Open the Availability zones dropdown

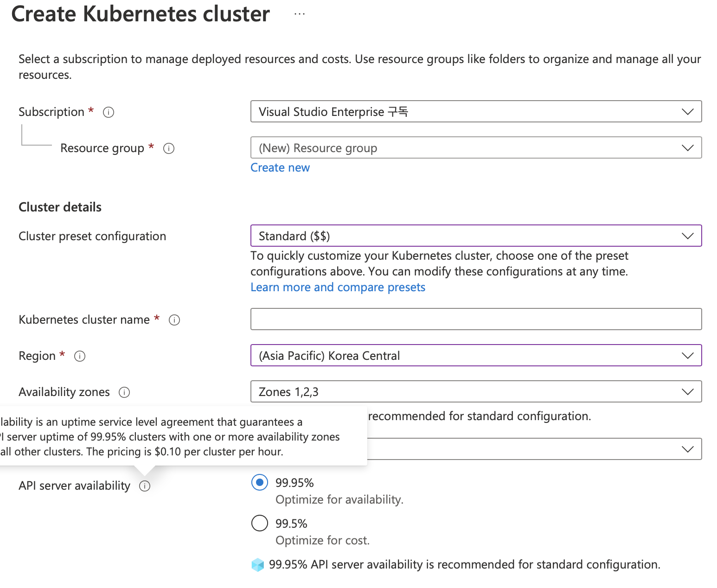click(476, 392)
